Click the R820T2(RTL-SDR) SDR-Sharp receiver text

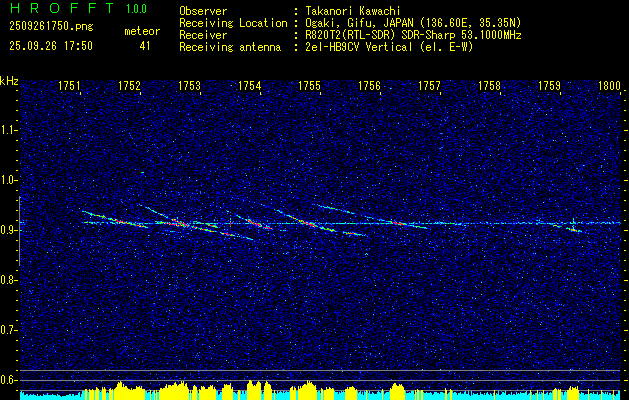413,35
